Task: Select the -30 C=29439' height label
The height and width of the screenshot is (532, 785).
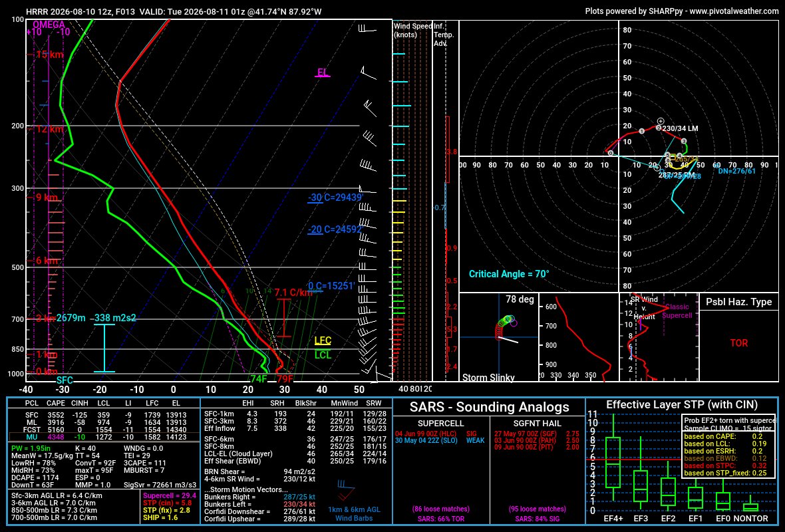Action: coord(335,198)
